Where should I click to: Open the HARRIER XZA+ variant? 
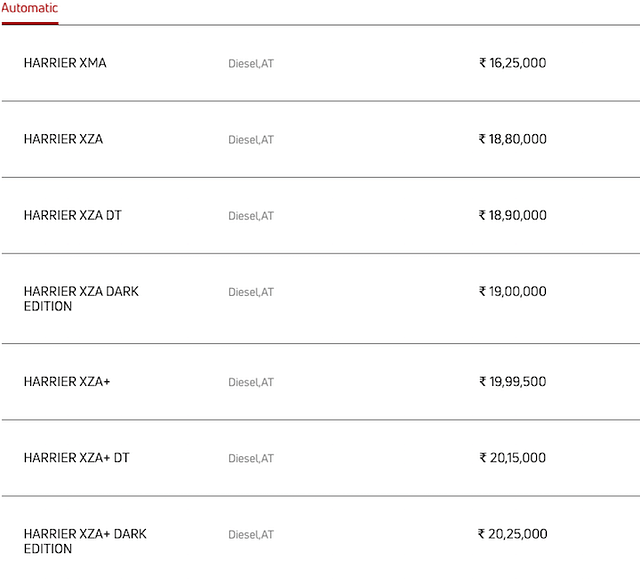(x=67, y=382)
